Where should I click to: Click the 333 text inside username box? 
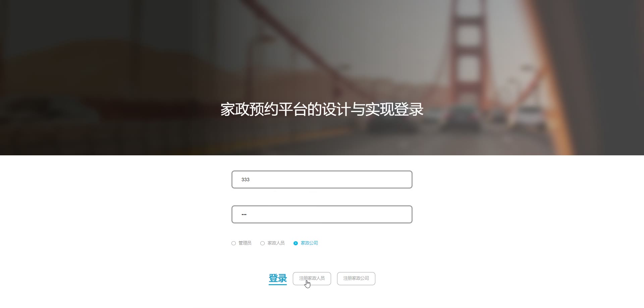click(x=246, y=179)
